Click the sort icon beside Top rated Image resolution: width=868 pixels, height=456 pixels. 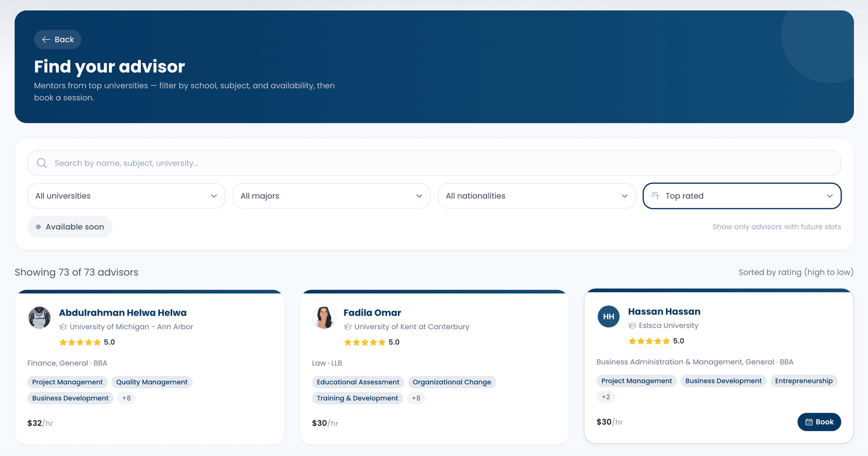tap(655, 196)
